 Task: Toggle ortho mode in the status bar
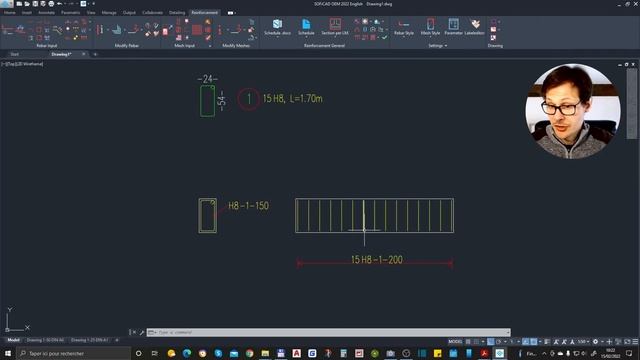point(491,342)
